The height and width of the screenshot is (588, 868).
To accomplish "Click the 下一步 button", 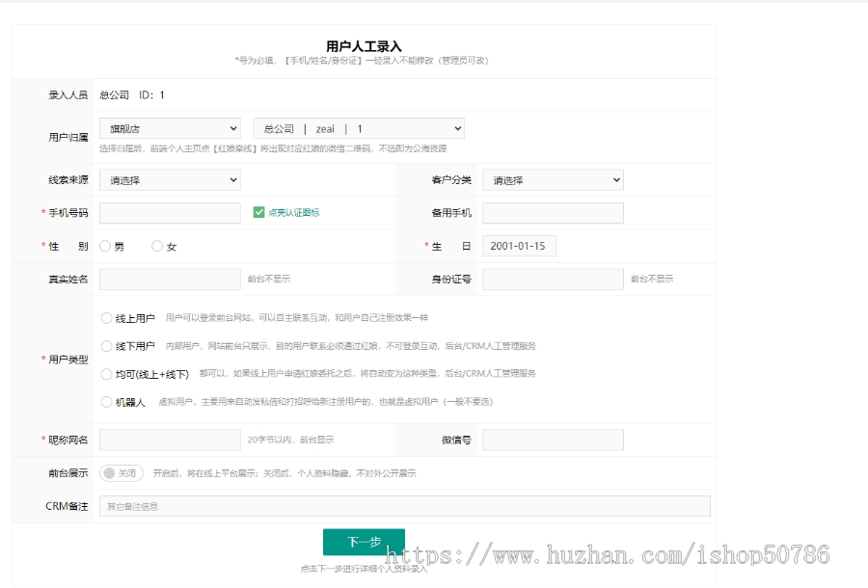I will click(364, 542).
